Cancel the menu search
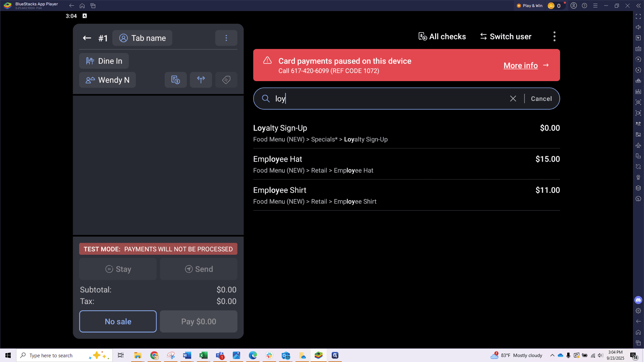 coord(541,99)
